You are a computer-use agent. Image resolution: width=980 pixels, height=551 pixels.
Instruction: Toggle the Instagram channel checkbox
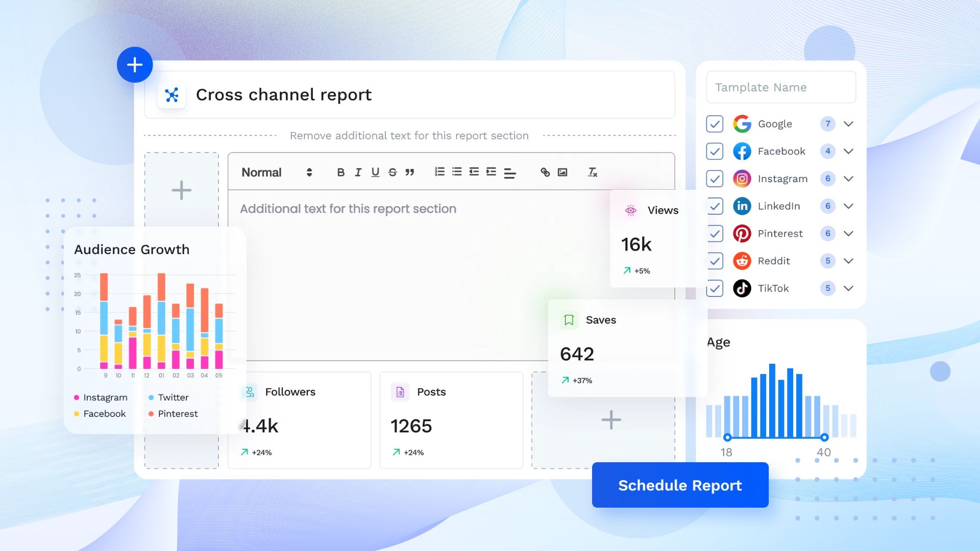715,179
